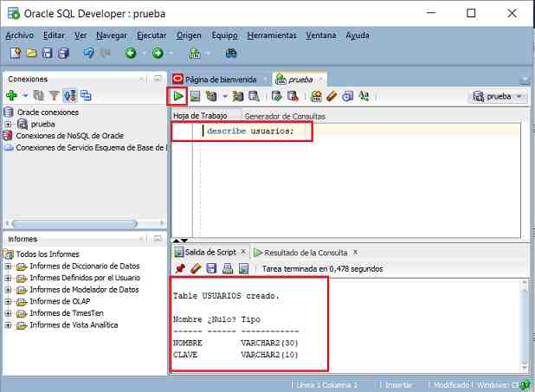Expand Informes de OLAP
The width and height of the screenshot is (535, 392).
click(8, 302)
